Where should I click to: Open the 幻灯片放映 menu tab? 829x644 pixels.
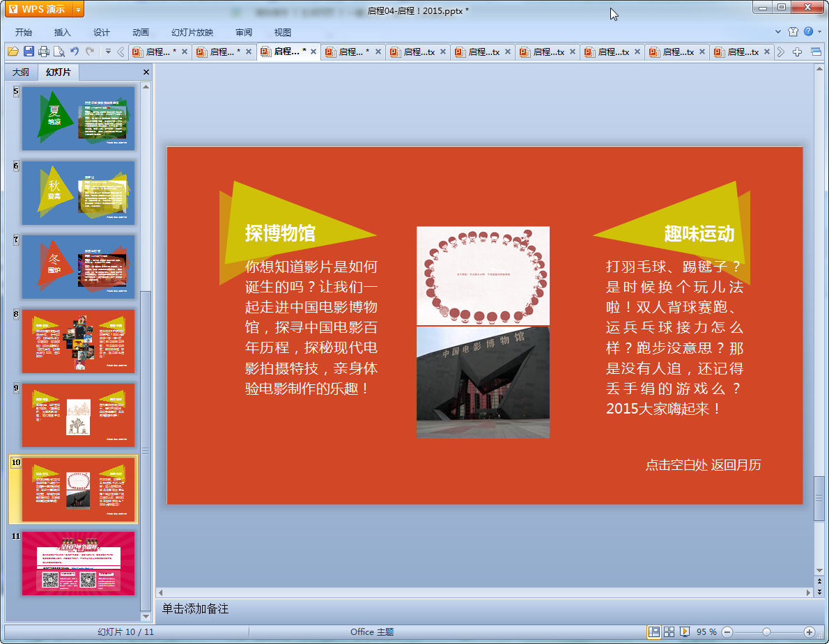[x=192, y=32]
